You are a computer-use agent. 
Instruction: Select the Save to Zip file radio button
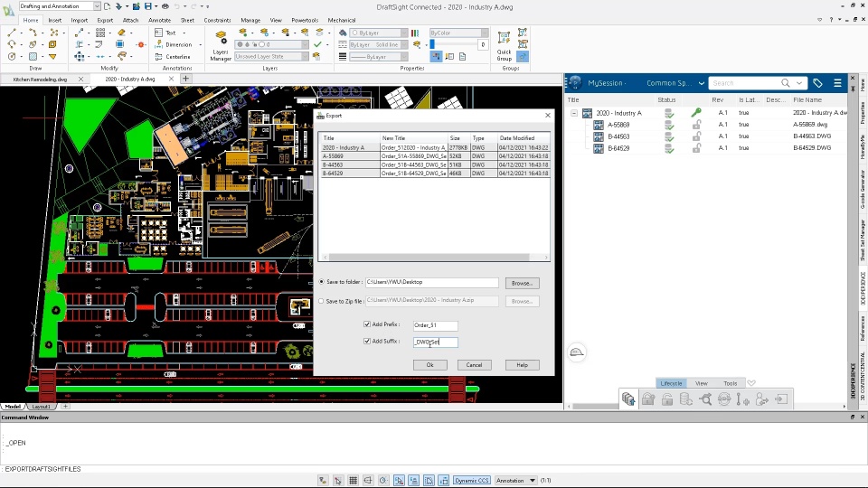coord(321,301)
